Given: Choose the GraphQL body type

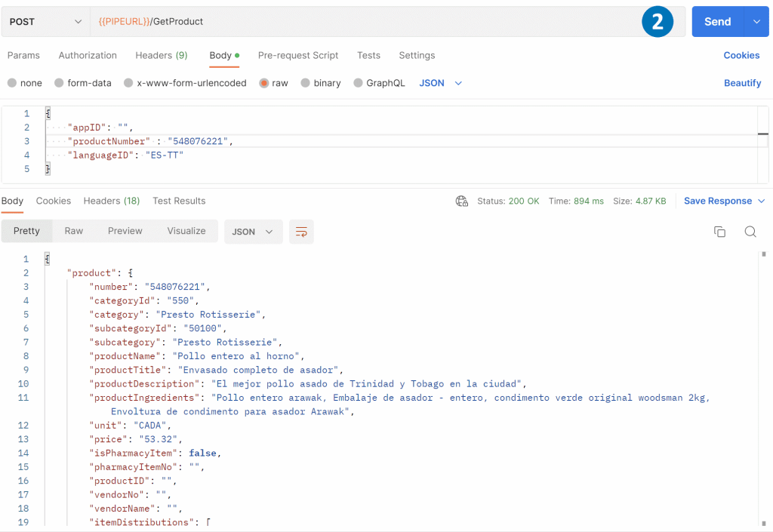Looking at the screenshot, I should coord(358,83).
